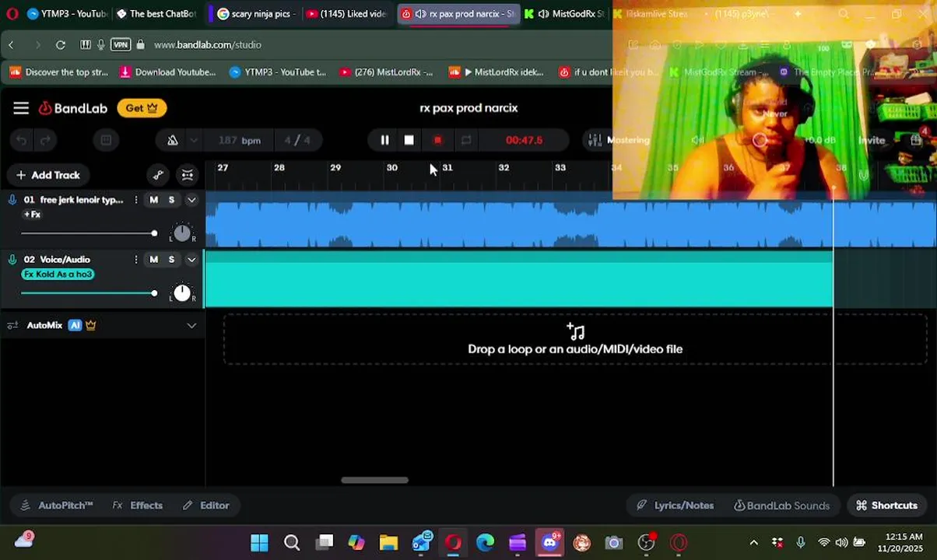Click bar 29 on the timeline ruler
The width and height of the screenshot is (937, 560).
tap(335, 168)
